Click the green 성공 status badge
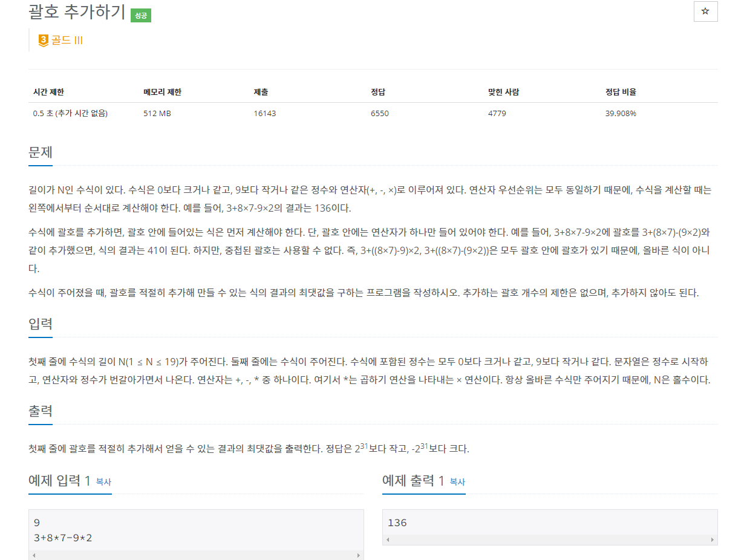 141,16
